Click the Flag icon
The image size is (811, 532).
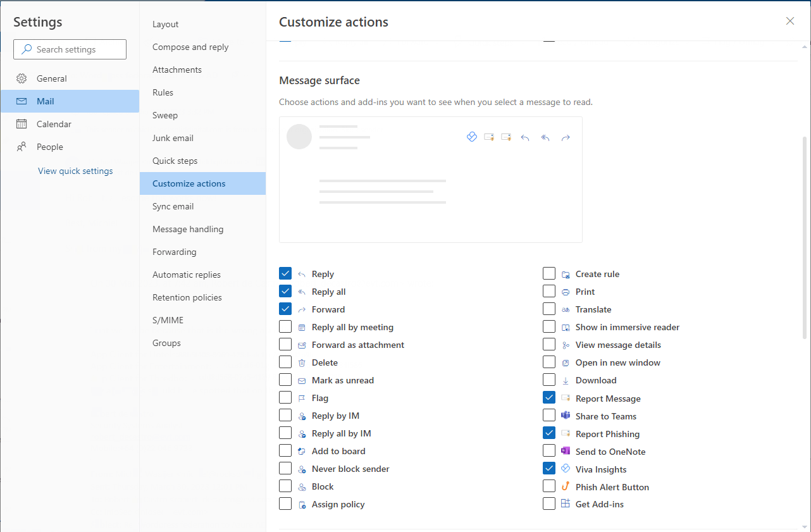click(x=302, y=398)
